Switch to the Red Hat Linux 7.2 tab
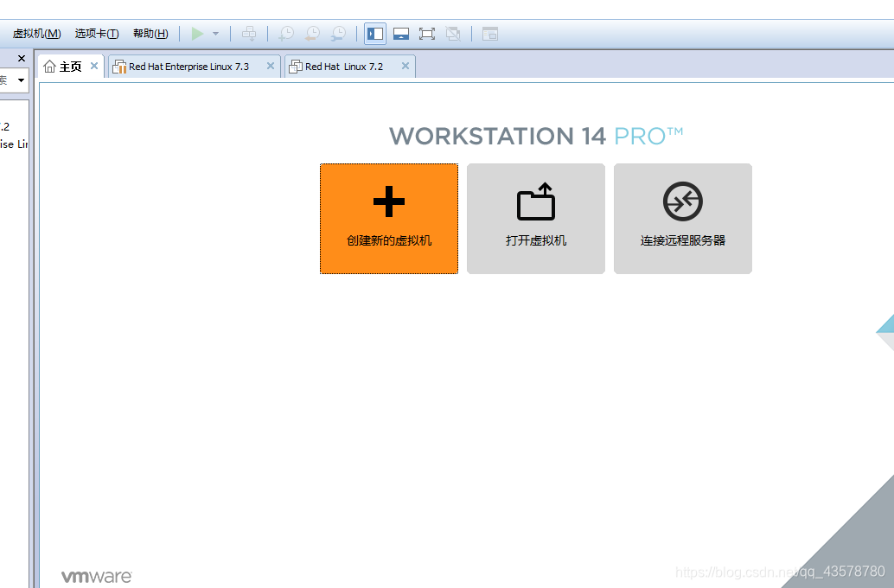This screenshot has width=894, height=588. click(344, 67)
